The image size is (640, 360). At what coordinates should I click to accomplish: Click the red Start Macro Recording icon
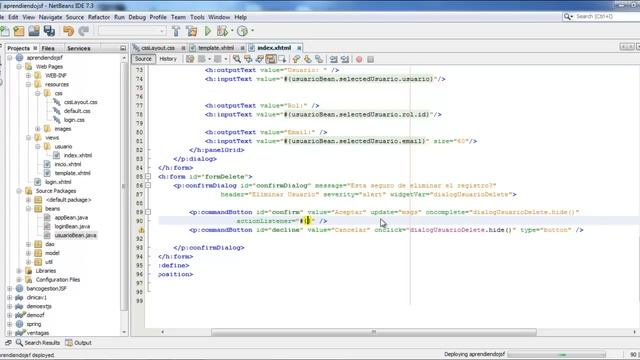tap(359, 60)
